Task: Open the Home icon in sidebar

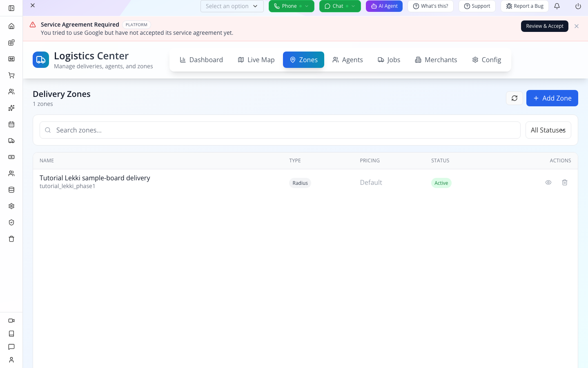Action: click(x=11, y=26)
